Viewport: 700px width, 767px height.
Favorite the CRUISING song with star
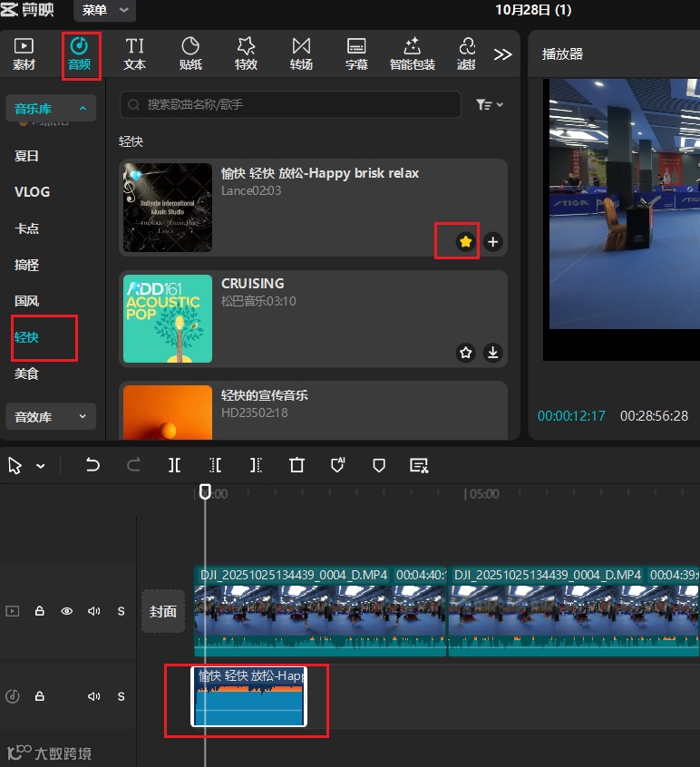466,353
